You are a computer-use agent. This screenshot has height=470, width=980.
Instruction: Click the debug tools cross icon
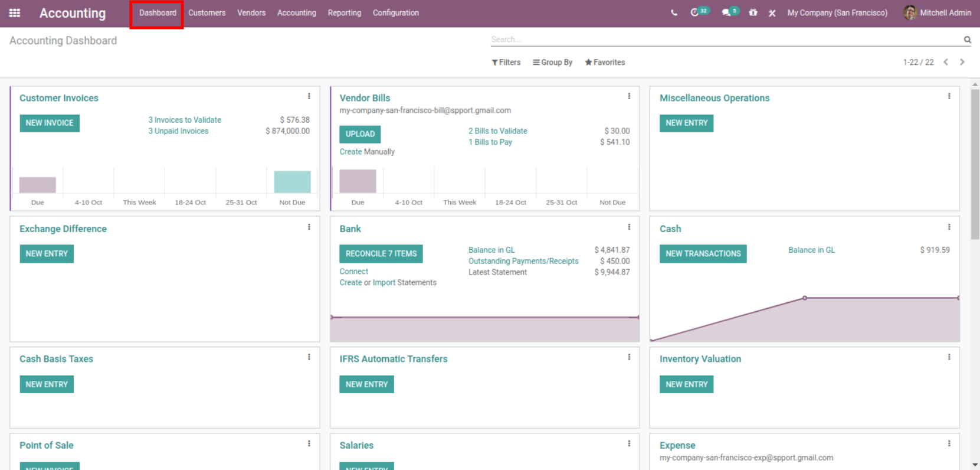(772, 13)
